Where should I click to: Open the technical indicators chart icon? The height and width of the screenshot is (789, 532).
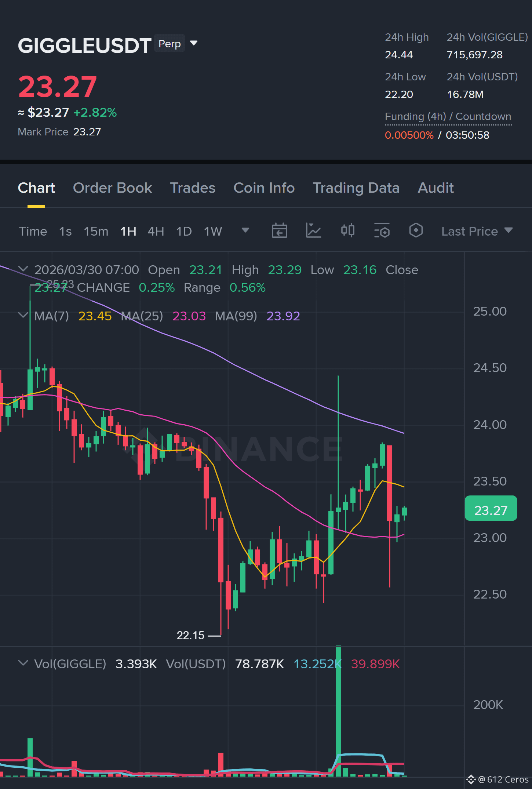point(313,231)
